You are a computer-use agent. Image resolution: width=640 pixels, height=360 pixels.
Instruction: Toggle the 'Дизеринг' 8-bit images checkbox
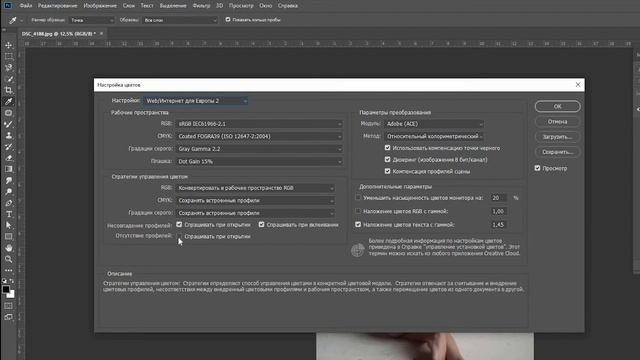[387, 160]
